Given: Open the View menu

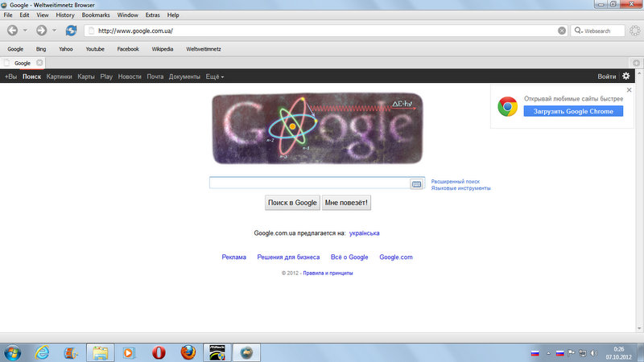Looking at the screenshot, I should point(43,14).
